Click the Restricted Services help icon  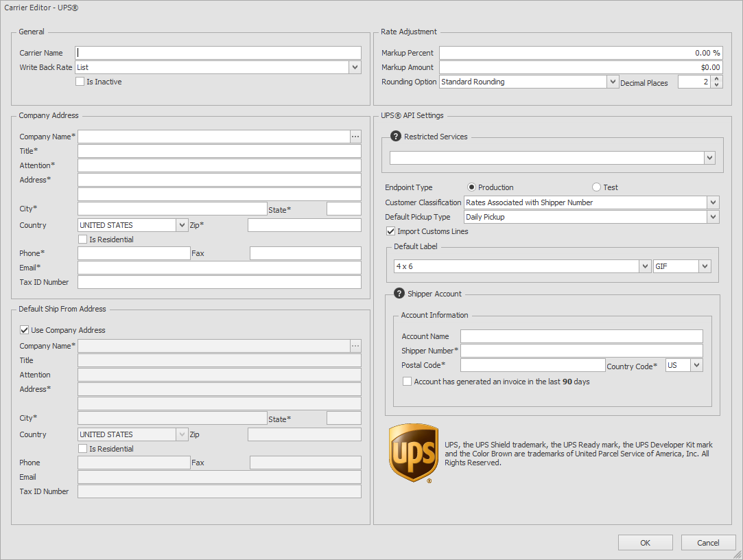coord(395,137)
